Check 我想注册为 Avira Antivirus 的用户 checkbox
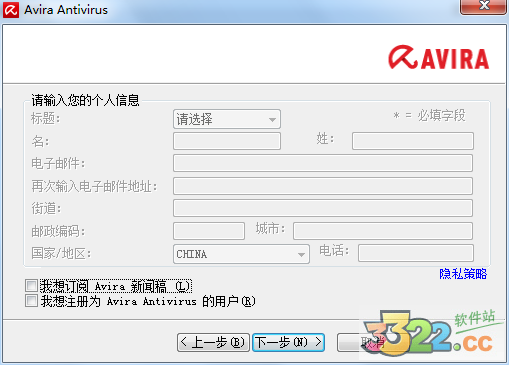Viewport: 509px width, 365px height. [31, 301]
